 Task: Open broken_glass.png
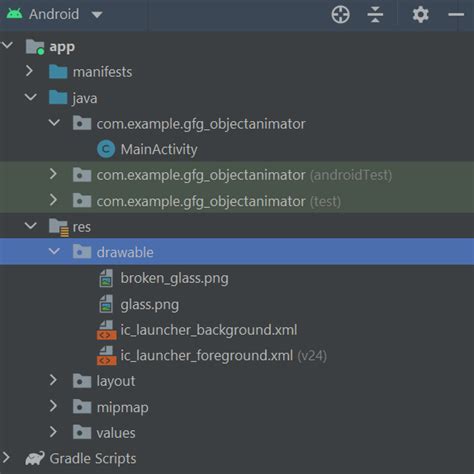click(174, 278)
